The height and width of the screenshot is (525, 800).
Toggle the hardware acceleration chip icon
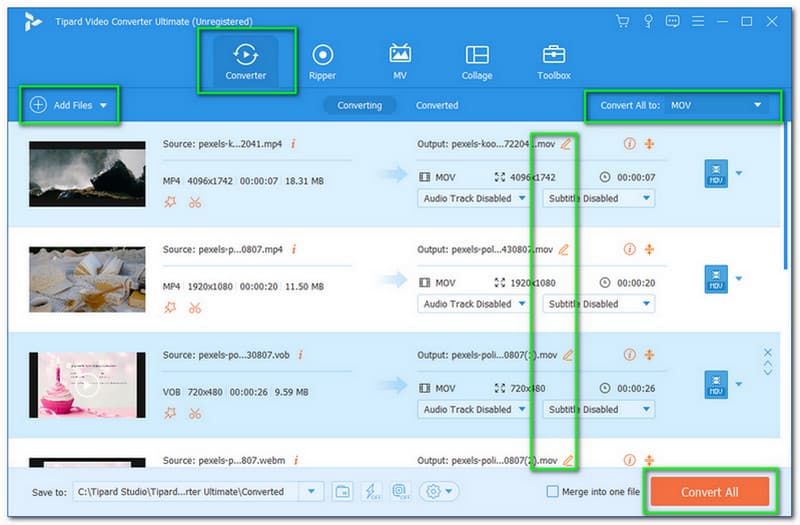399,491
